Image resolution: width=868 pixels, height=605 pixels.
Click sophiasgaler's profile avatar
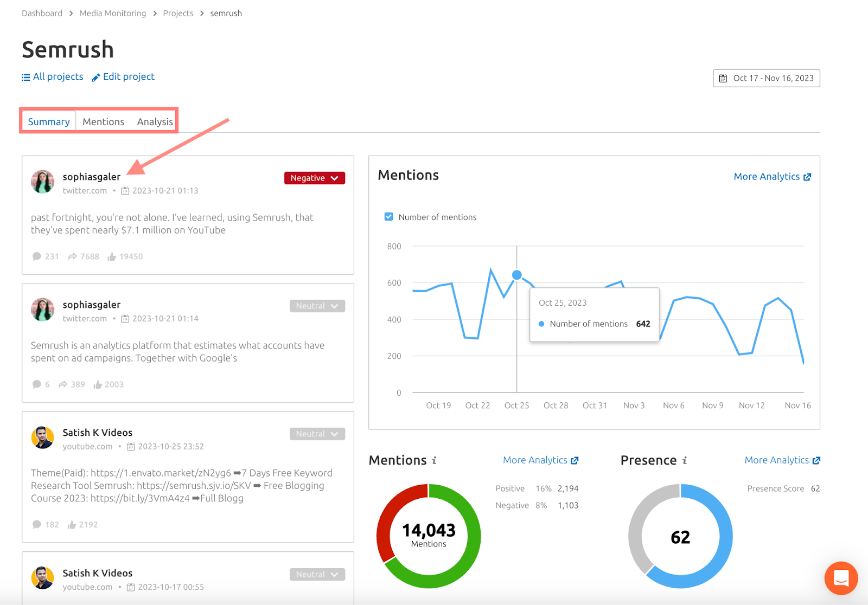click(x=42, y=182)
